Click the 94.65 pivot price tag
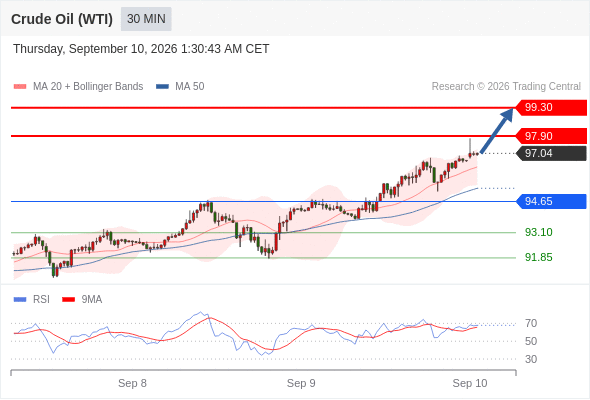The height and width of the screenshot is (400, 590). (551, 201)
